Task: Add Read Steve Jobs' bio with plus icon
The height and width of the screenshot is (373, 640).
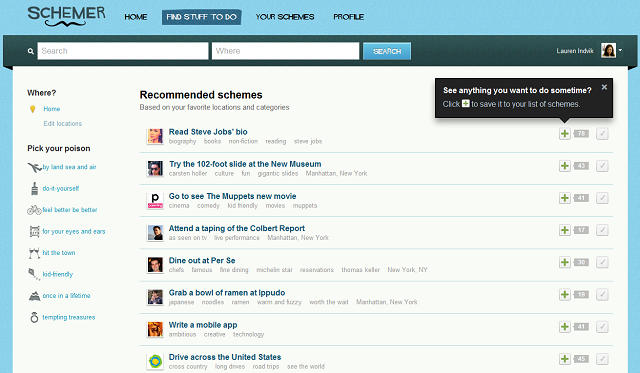Action: click(x=564, y=133)
